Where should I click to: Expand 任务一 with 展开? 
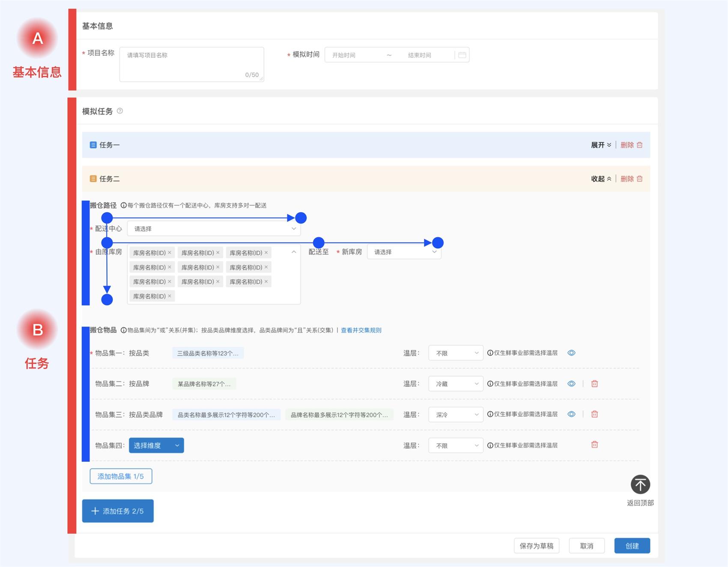[x=601, y=145]
